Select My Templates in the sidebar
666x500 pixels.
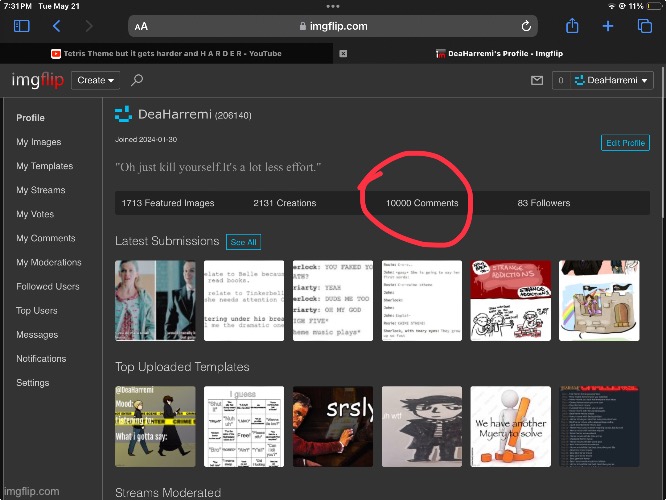(44, 166)
